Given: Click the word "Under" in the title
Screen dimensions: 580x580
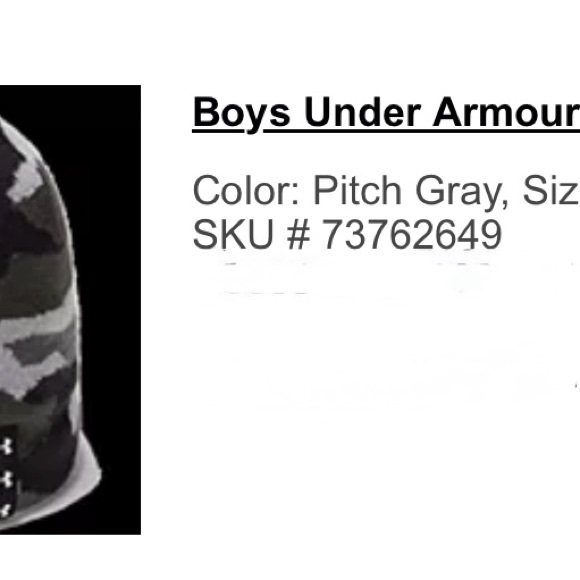Looking at the screenshot, I should (363, 112).
